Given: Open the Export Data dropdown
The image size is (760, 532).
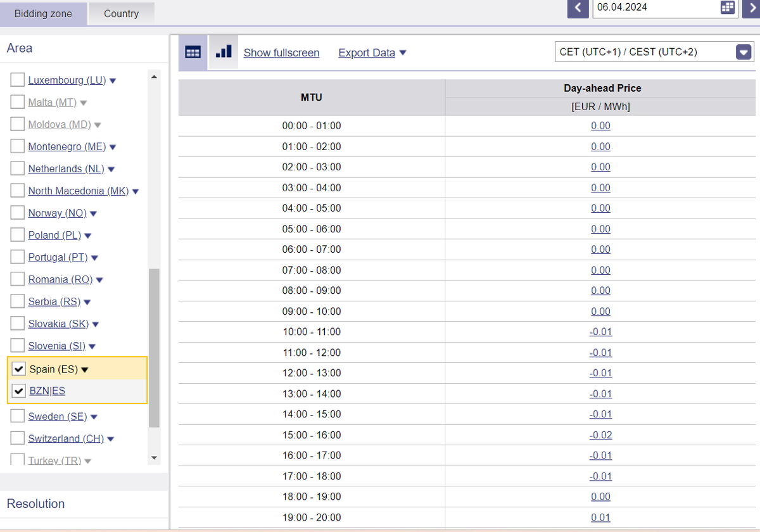Looking at the screenshot, I should point(372,53).
